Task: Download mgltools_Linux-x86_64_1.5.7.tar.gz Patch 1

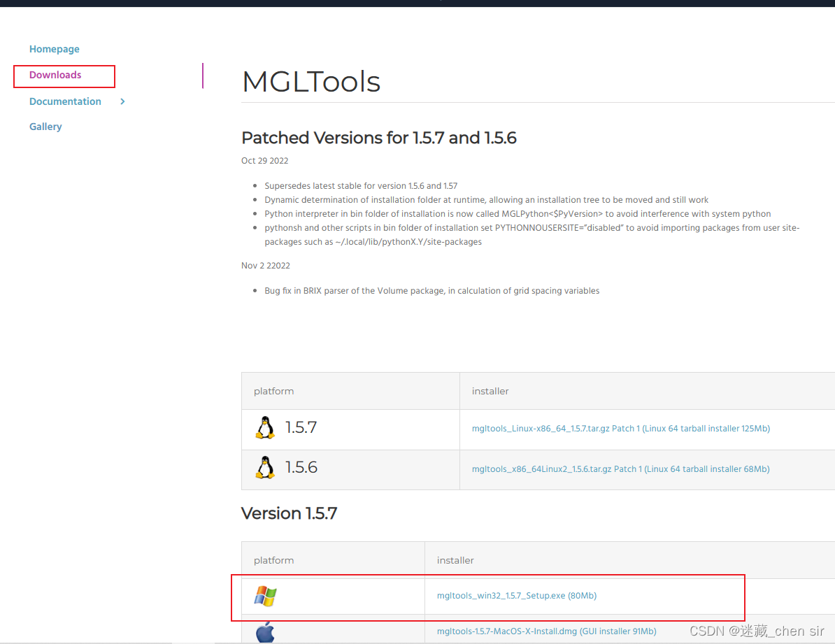Action: click(621, 428)
